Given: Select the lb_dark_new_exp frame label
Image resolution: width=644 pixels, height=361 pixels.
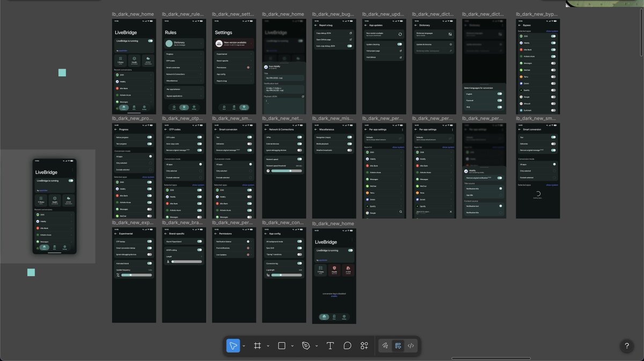Looking at the screenshot, I should (x=132, y=222).
